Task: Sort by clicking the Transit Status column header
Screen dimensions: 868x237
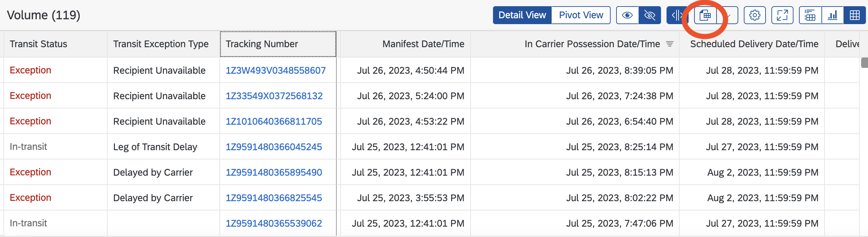Action: 39,44
